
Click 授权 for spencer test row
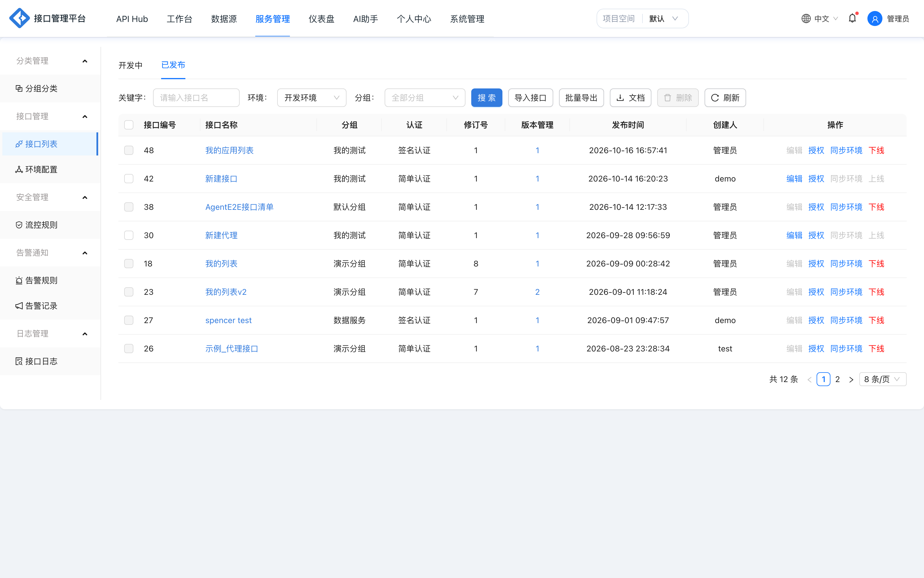pos(816,320)
